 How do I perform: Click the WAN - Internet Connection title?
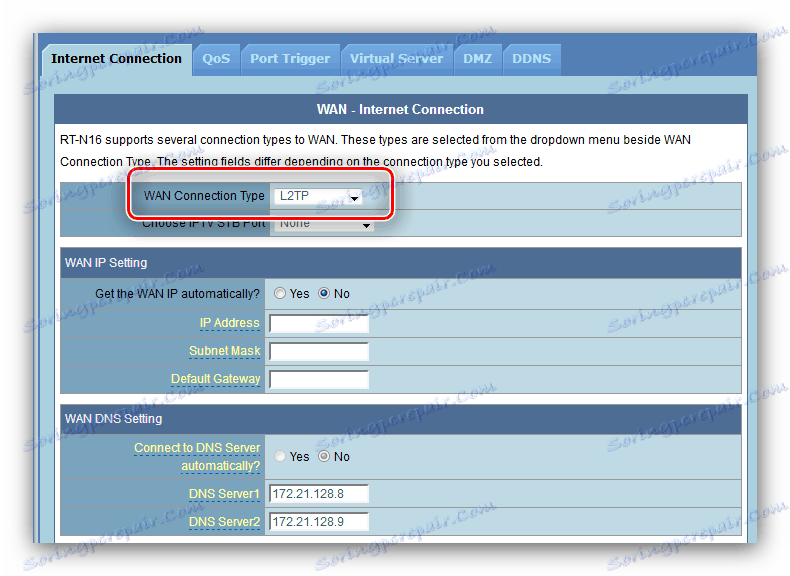pyautogui.click(x=400, y=109)
